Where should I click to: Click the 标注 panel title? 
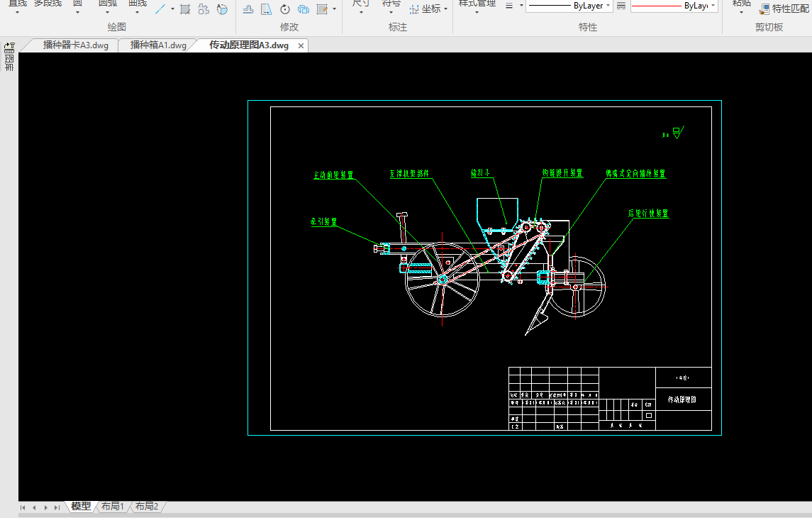pos(398,27)
